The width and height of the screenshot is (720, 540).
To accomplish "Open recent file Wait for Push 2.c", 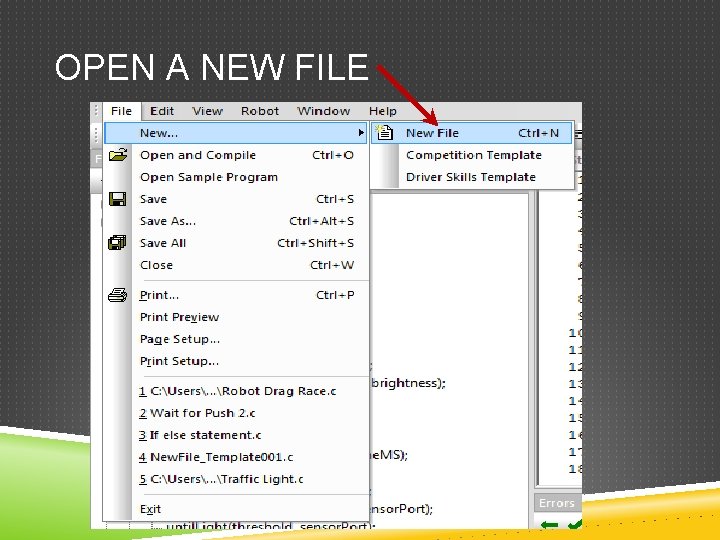I will click(x=236, y=413).
